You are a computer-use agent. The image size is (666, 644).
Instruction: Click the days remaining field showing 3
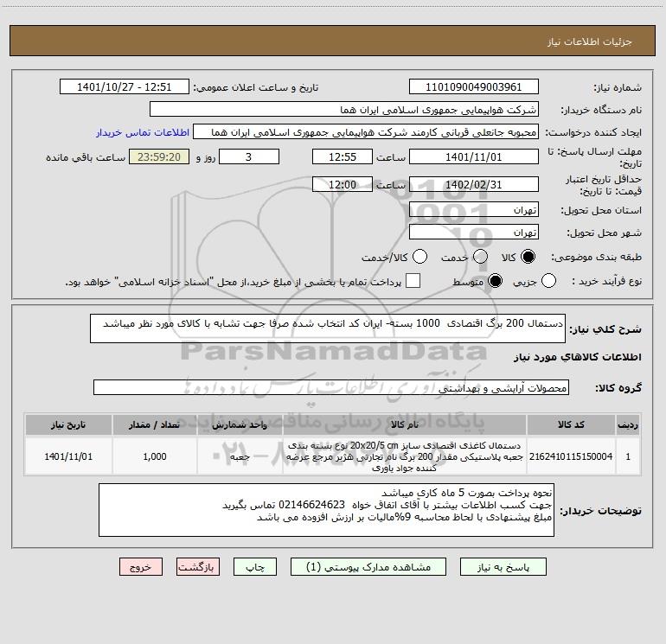tap(249, 156)
